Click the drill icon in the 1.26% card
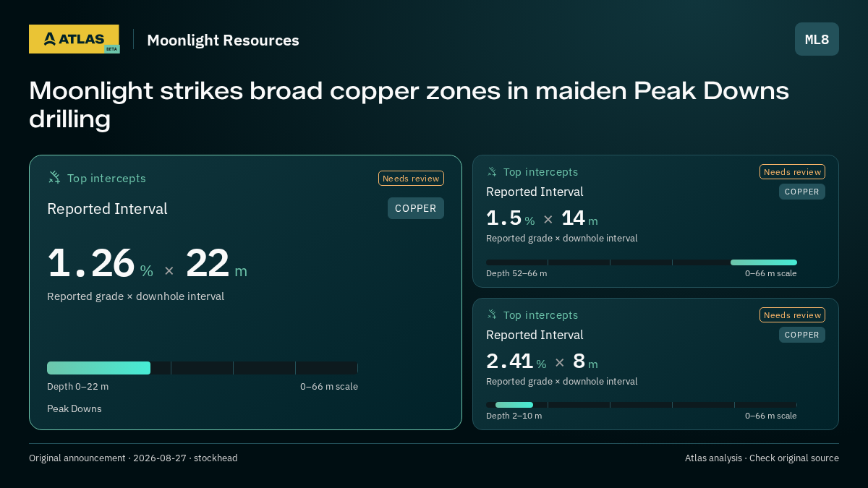This screenshot has width=868, height=488. (54, 178)
